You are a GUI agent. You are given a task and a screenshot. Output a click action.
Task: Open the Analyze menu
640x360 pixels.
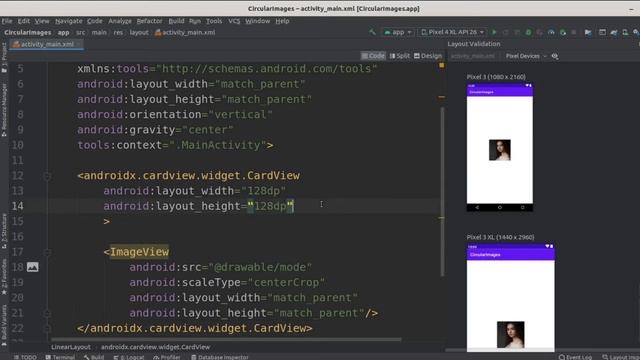[120, 21]
